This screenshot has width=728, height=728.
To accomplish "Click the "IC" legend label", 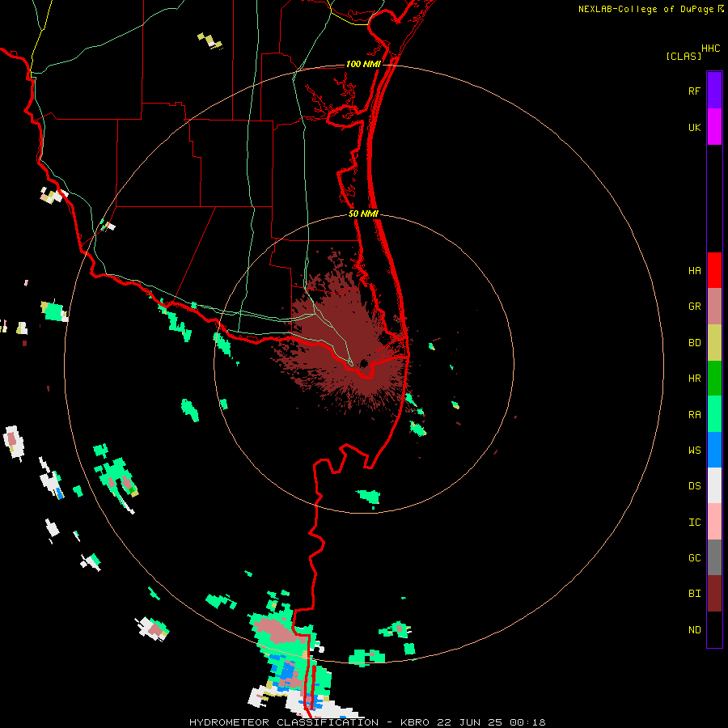I will click(694, 523).
